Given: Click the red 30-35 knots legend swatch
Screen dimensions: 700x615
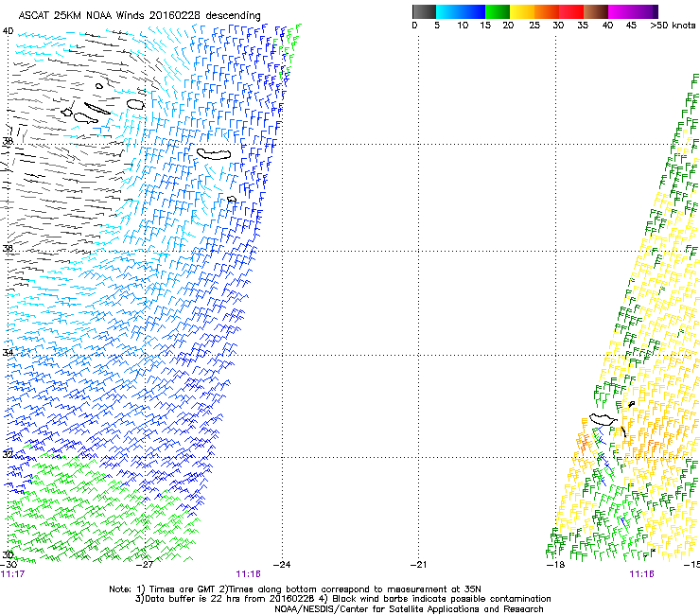Looking at the screenshot, I should coord(571,11).
